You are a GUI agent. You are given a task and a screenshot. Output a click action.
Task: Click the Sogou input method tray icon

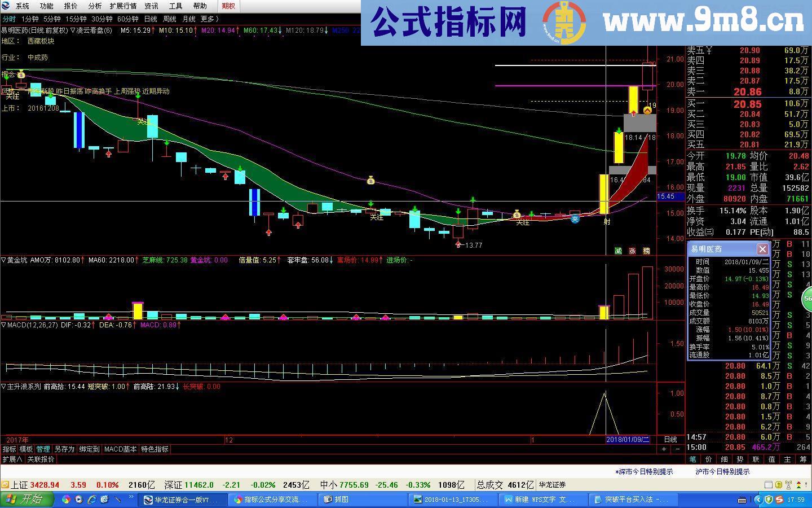(779, 500)
